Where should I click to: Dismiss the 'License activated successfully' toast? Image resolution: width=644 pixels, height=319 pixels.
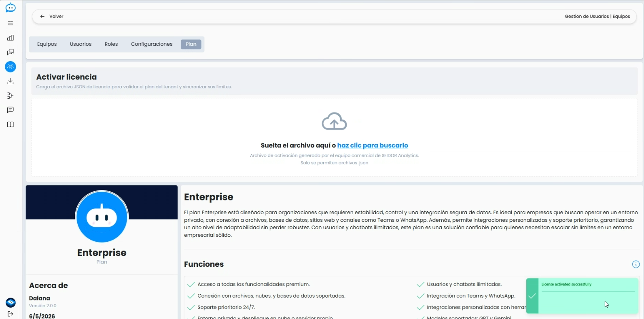(x=583, y=296)
